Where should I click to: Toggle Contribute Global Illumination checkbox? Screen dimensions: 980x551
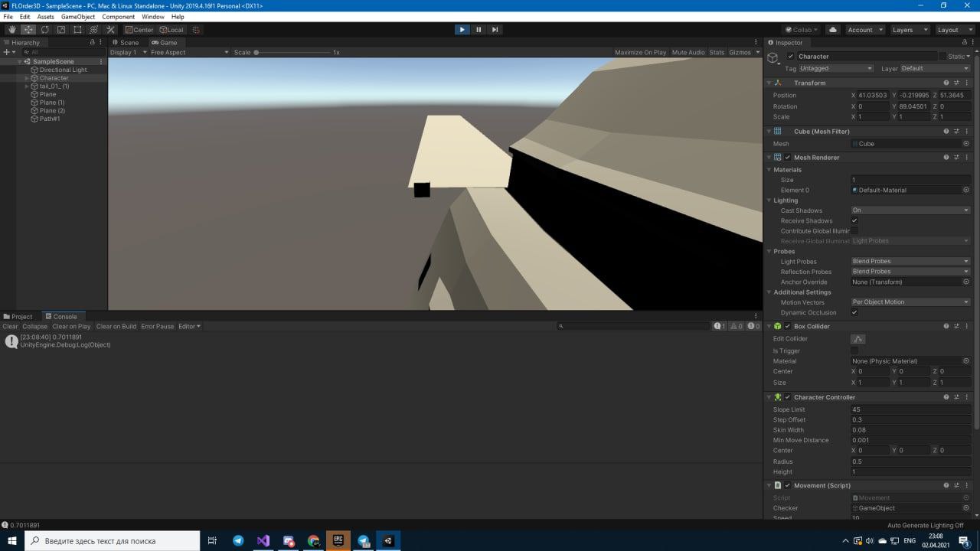point(854,230)
